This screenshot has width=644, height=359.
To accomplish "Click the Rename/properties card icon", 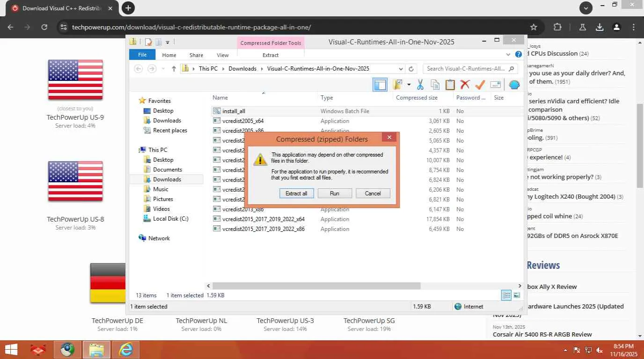I will click(496, 85).
